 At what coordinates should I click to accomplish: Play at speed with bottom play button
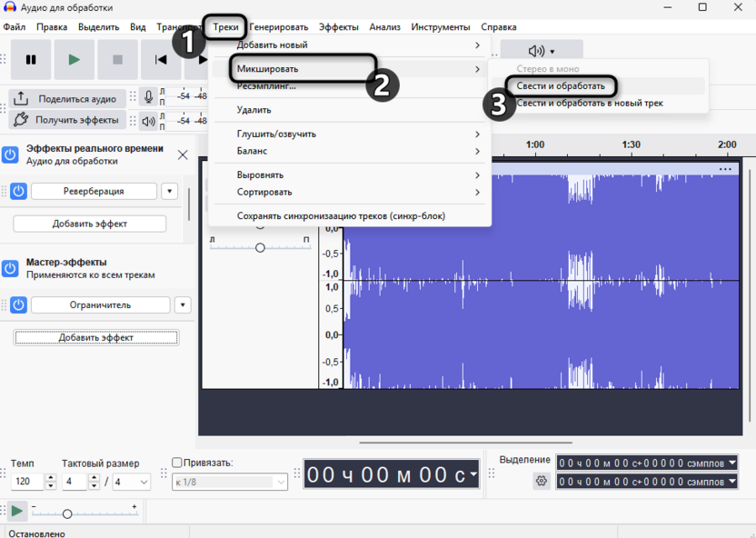click(17, 511)
